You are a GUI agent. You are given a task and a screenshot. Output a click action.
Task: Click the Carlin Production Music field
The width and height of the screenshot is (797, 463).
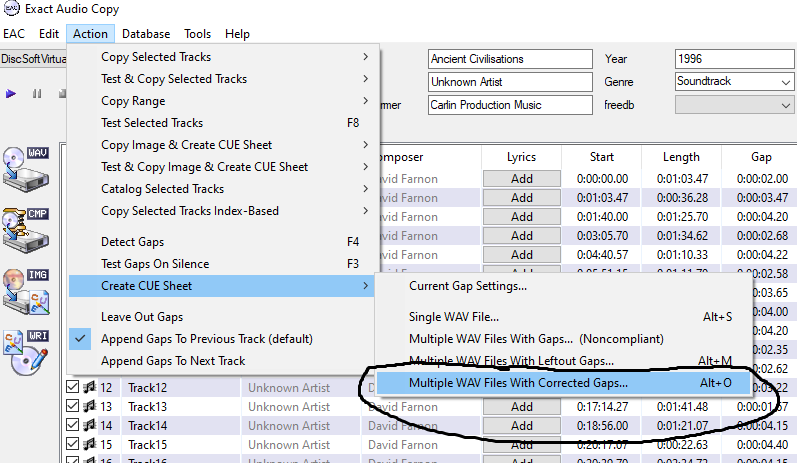(510, 105)
